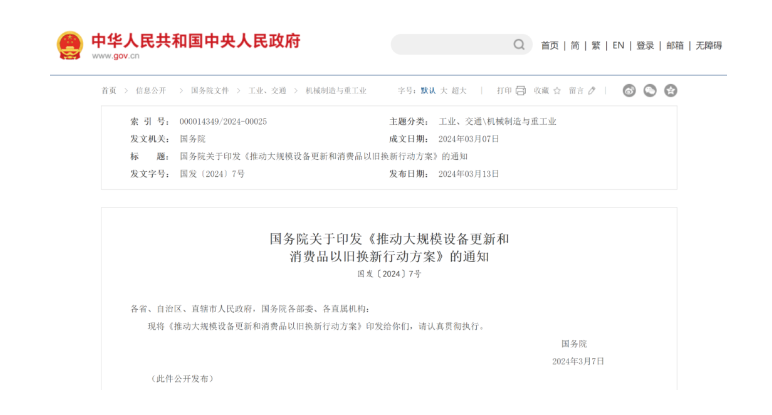Viewport: 772px width, 415px height.
Task: Share to WeChat icon
Action: pyautogui.click(x=650, y=91)
